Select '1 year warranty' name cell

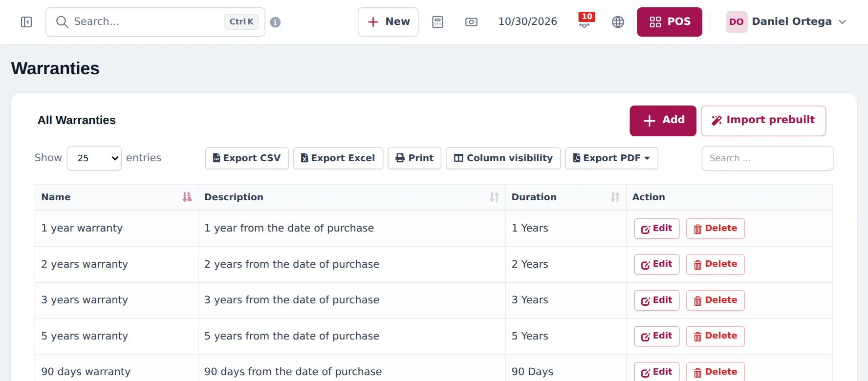click(116, 228)
